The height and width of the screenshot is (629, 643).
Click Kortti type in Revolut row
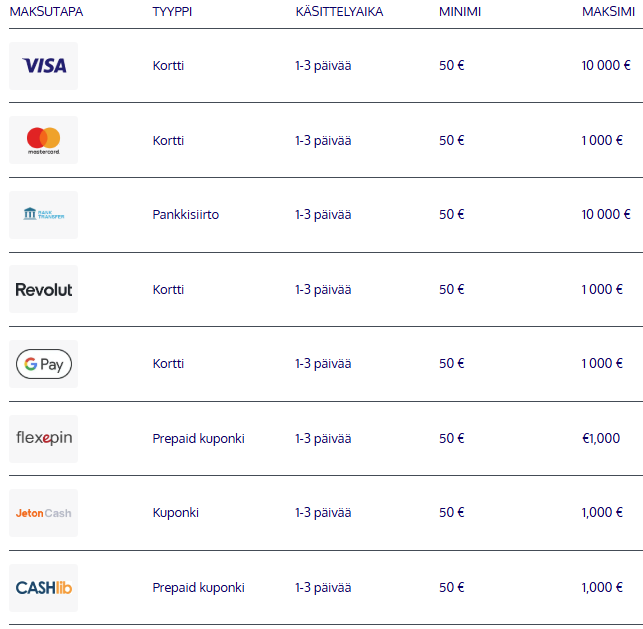[168, 289]
